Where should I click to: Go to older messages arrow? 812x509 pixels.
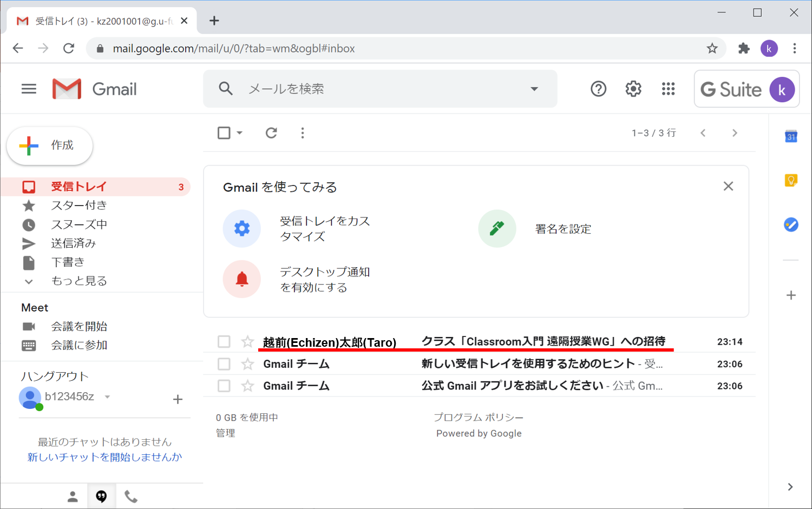(735, 133)
